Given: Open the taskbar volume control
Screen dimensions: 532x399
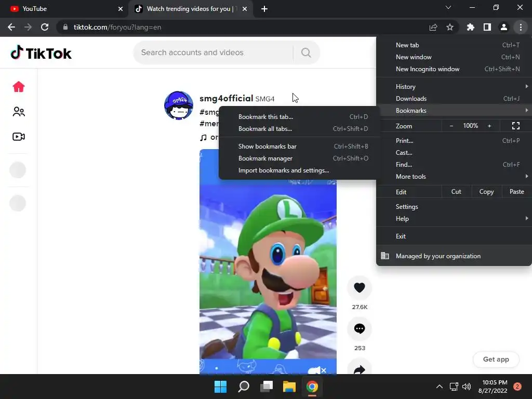Looking at the screenshot, I should coord(467,387).
